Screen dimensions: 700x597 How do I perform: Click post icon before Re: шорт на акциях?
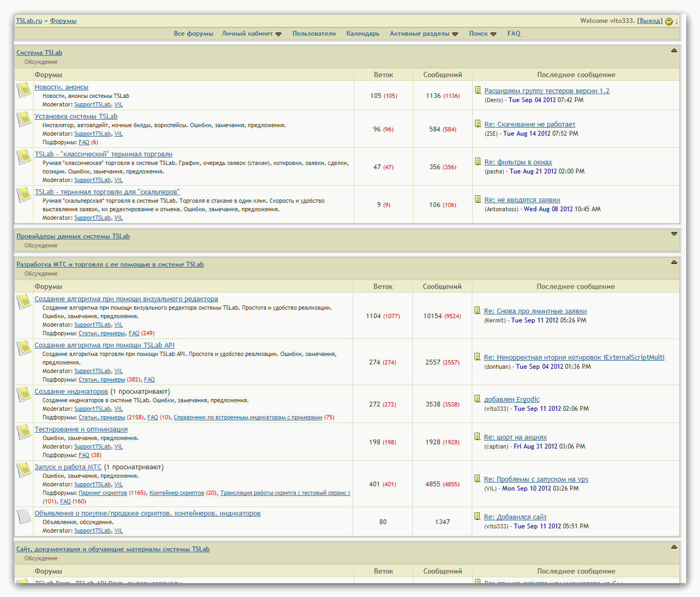(x=477, y=437)
